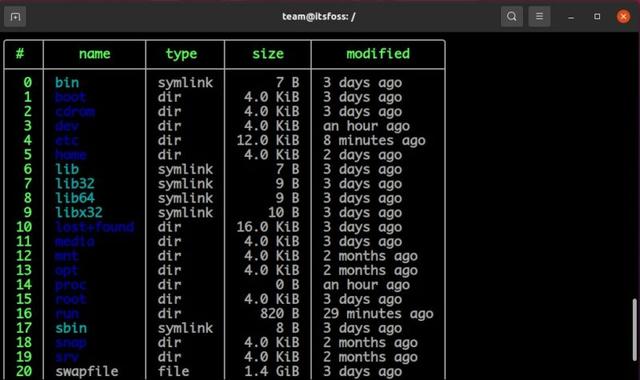The image size is (640, 380).
Task: Minimize the terminal window
Action: (x=571, y=17)
